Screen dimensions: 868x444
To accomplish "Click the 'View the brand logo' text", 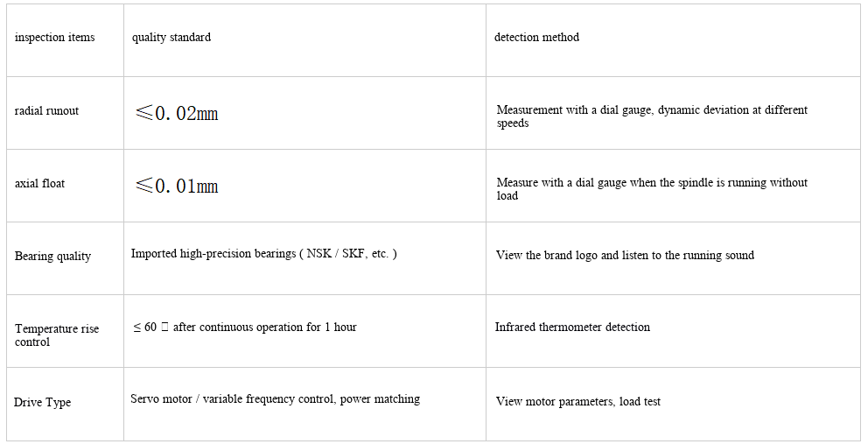I will click(x=625, y=256).
